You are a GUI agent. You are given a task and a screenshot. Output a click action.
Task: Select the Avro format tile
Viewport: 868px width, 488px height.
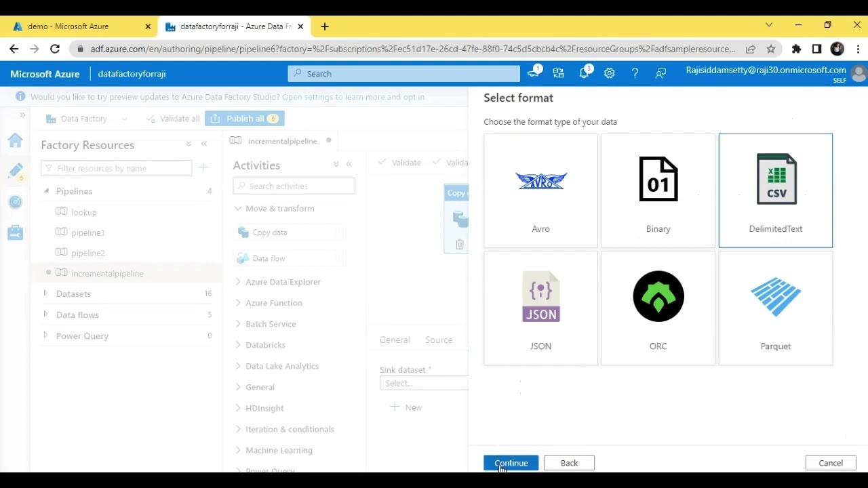point(540,190)
